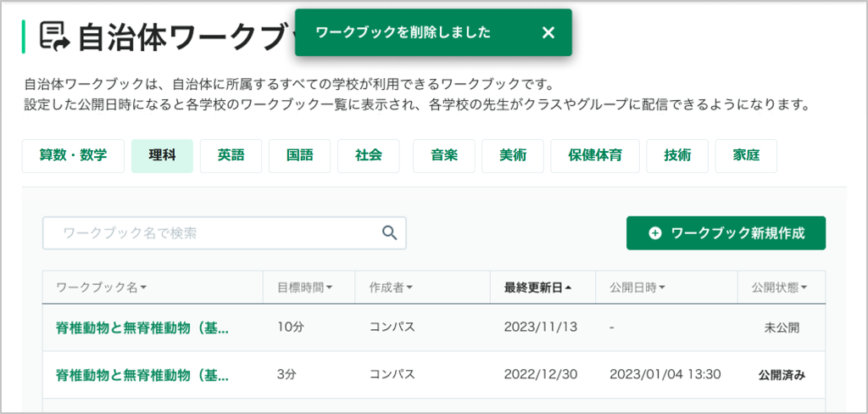The width and height of the screenshot is (868, 414).
Task: Click the ワークブック新規作成 button
Action: 726,233
